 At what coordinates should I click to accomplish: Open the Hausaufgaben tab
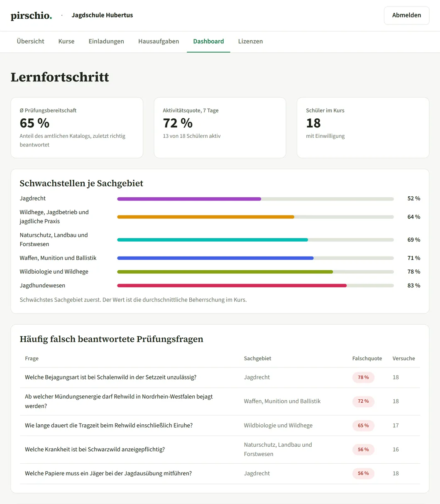point(159,42)
